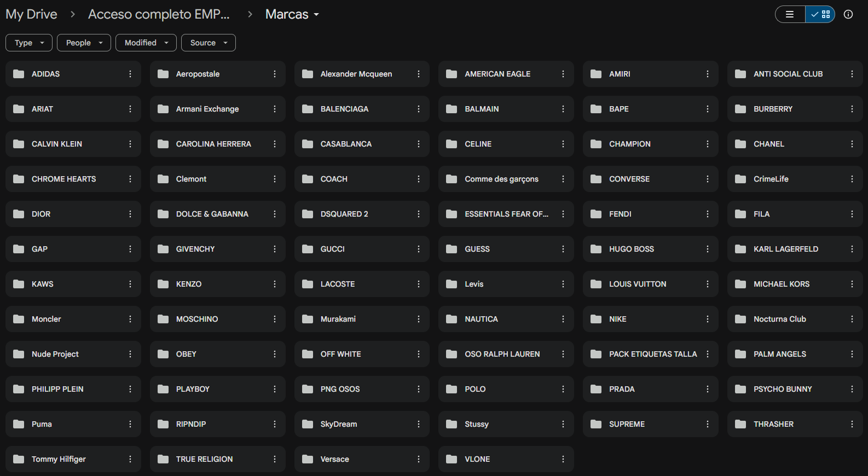
Task: Select the Nocturna Club folder
Action: 795,319
